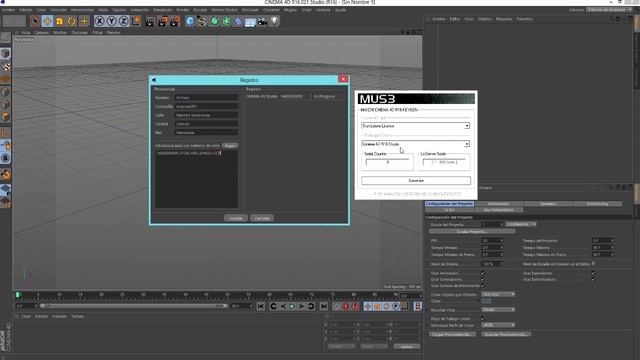The width and height of the screenshot is (640, 360).
Task: Click the coordinate system icon
Action: (136, 21)
